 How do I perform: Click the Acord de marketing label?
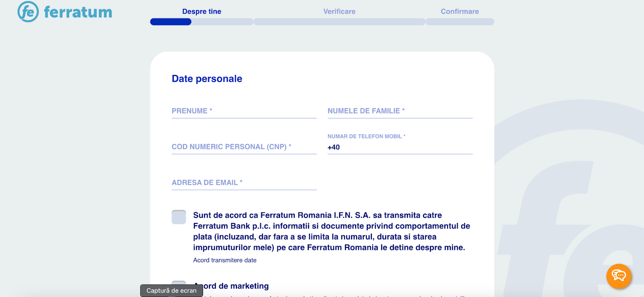click(231, 286)
